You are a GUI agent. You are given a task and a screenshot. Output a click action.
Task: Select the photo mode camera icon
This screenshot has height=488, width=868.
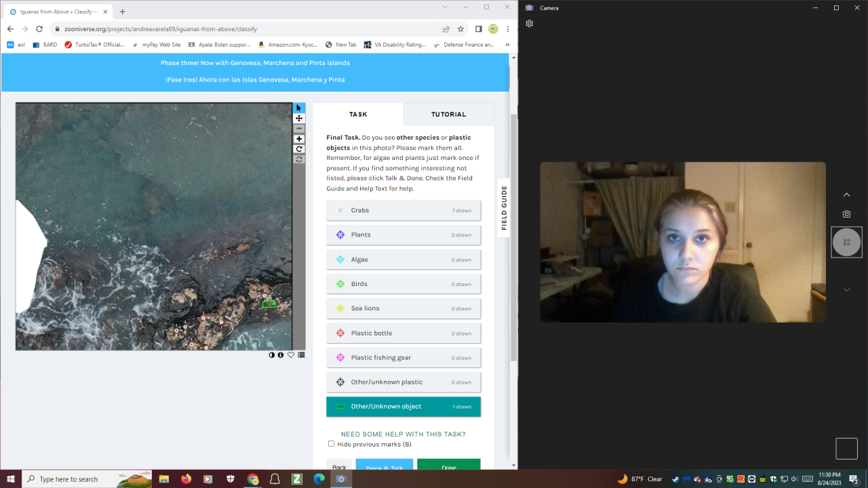846,214
